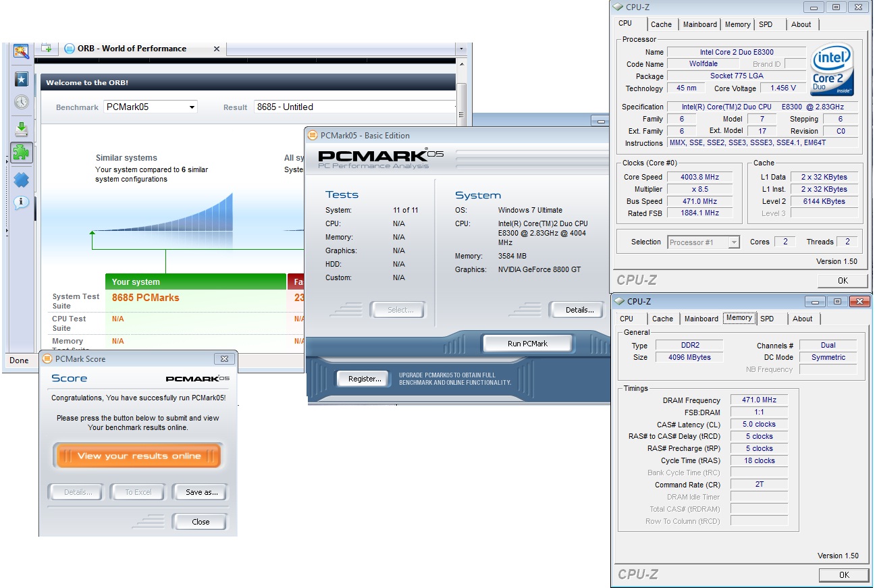Click the upper CPU-Z window title icon
This screenshot has height=588, width=875.
pyautogui.click(x=616, y=7)
